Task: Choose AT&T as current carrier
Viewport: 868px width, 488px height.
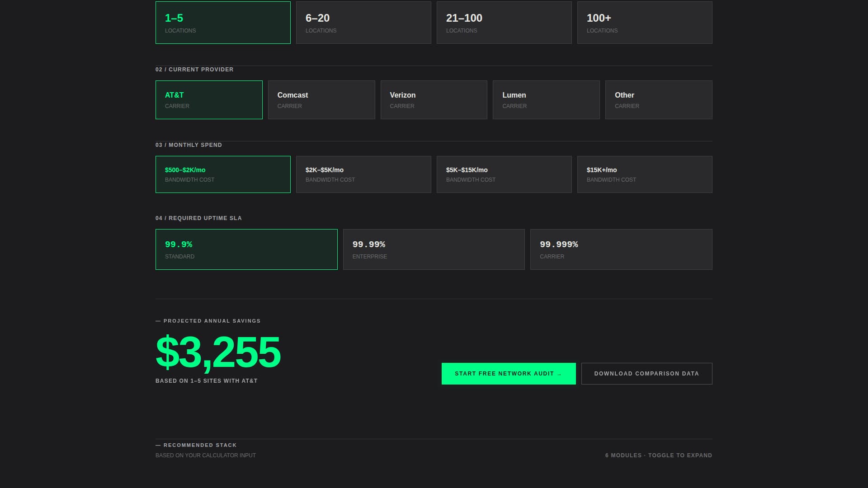Action: [x=209, y=100]
